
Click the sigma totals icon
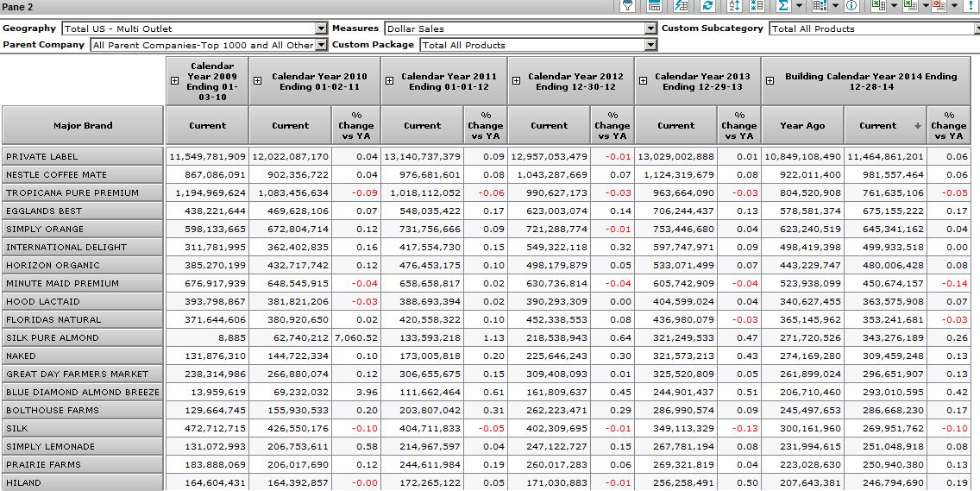point(783,6)
